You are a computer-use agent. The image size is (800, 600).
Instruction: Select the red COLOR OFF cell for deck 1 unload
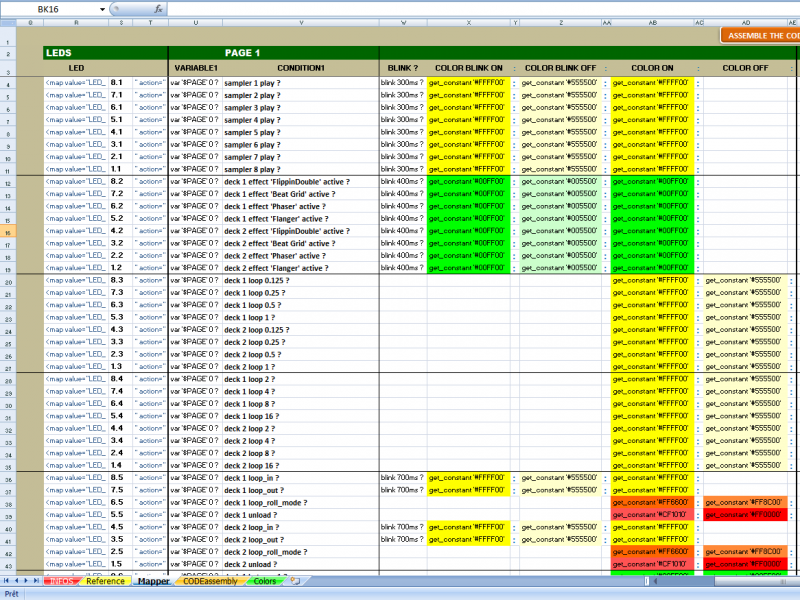[745, 515]
